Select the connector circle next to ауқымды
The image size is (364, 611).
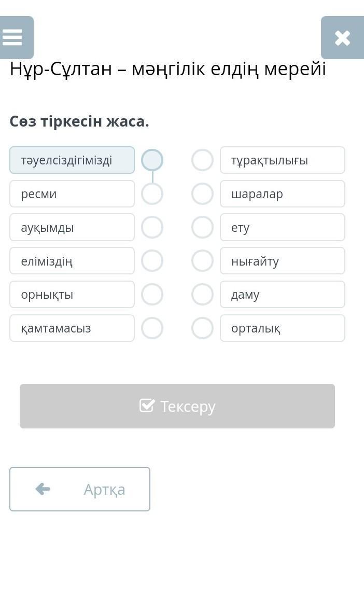coord(152,227)
